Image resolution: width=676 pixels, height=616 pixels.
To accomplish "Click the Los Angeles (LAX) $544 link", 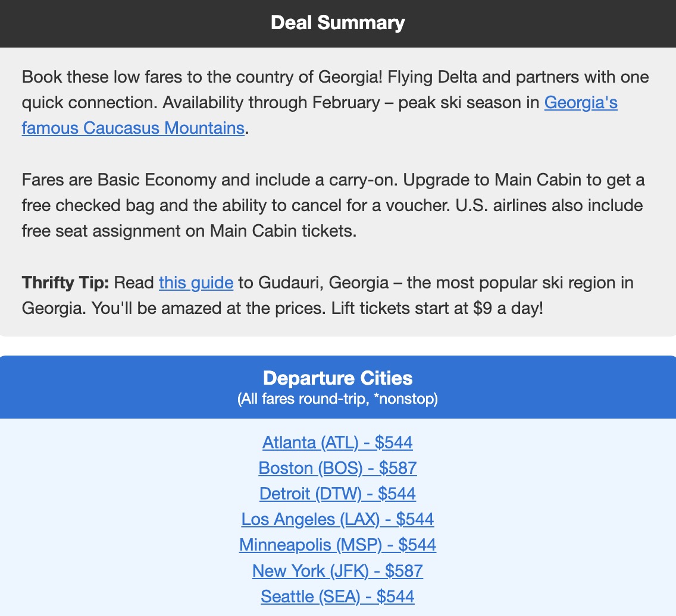I will (x=337, y=520).
